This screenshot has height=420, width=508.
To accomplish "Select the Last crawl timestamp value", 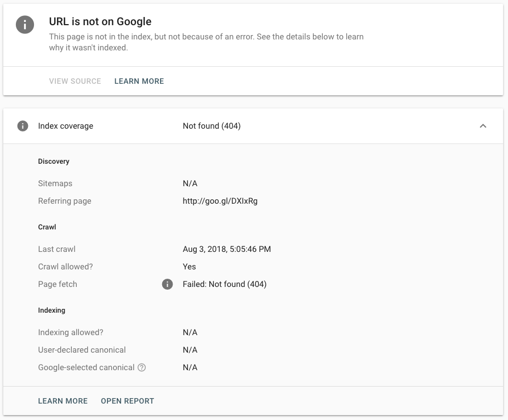I will [227, 249].
